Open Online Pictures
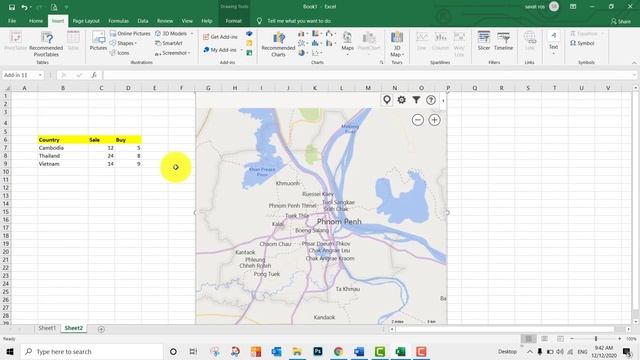 [130, 33]
